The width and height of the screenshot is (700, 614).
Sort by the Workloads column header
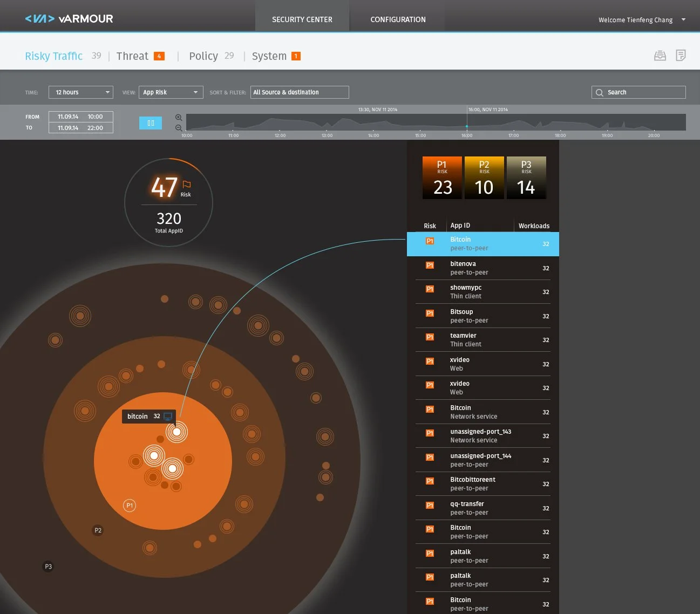pyautogui.click(x=534, y=226)
